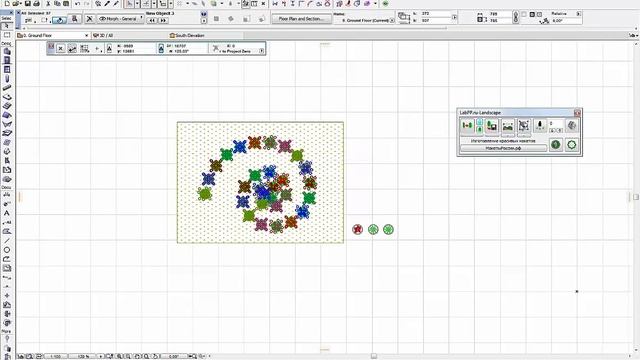Open the Morph settings dialog icon
Image resolution: width=640 pixels, height=360 pixels.
coord(74,19)
